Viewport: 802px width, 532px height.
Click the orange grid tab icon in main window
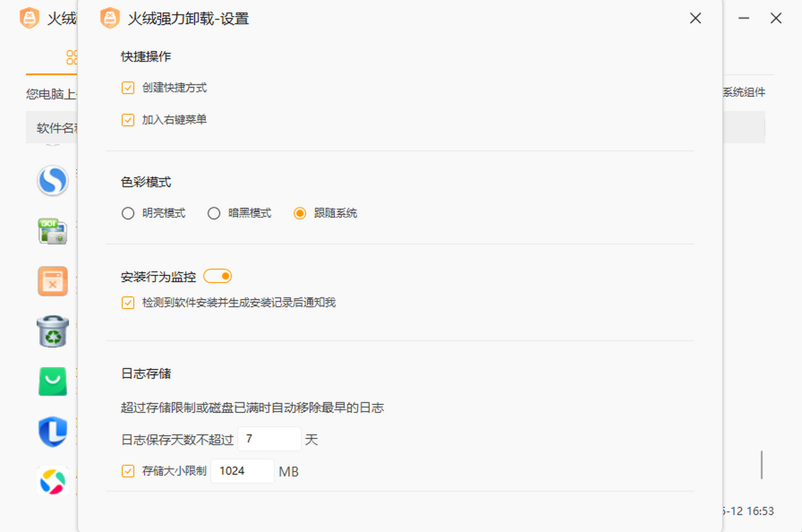click(72, 57)
